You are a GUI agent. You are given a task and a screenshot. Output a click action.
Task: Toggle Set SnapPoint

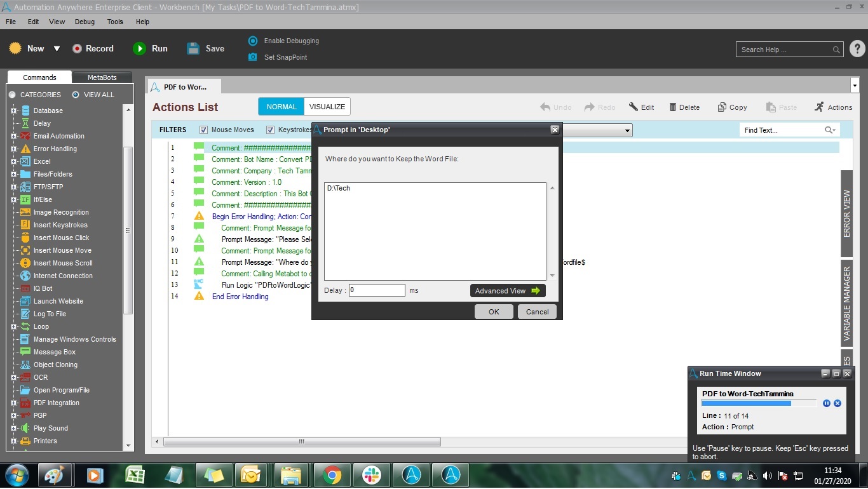[x=278, y=57]
